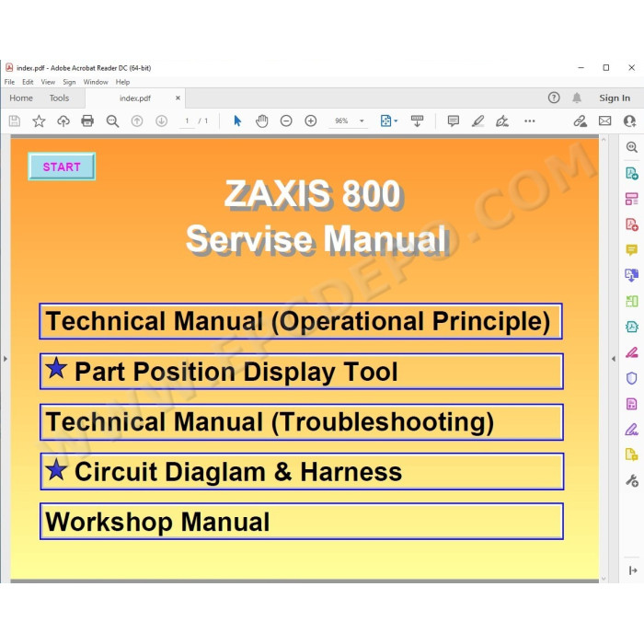Switch to the Home tab
The height and width of the screenshot is (644, 644).
tap(21, 98)
